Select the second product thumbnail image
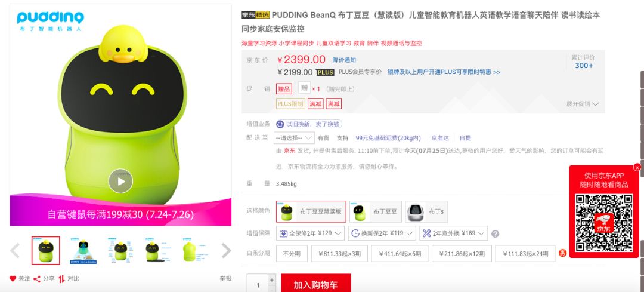644x292 pixels. (x=83, y=250)
